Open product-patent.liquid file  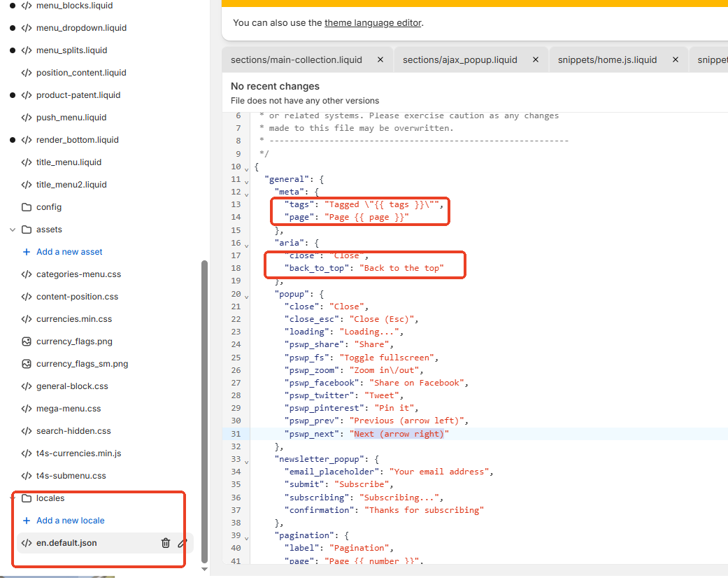point(78,94)
